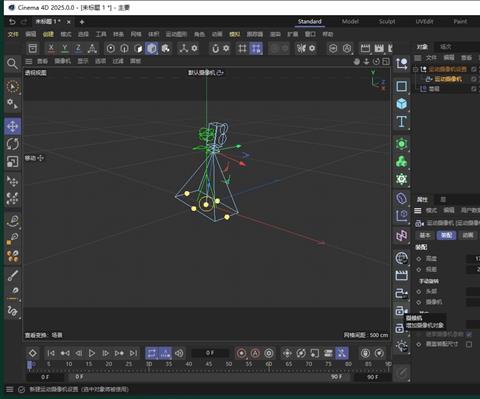Switch to the Model layout tab

pyautogui.click(x=350, y=22)
